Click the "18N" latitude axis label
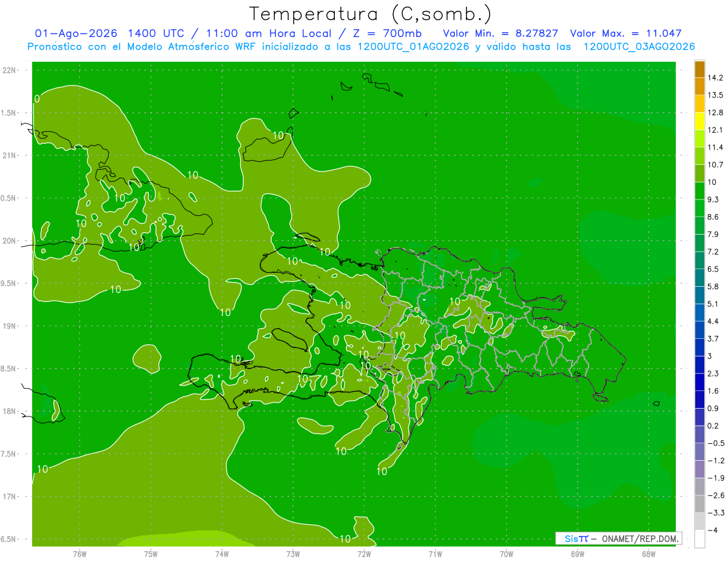This screenshot has height=562, width=728. coord(10,411)
